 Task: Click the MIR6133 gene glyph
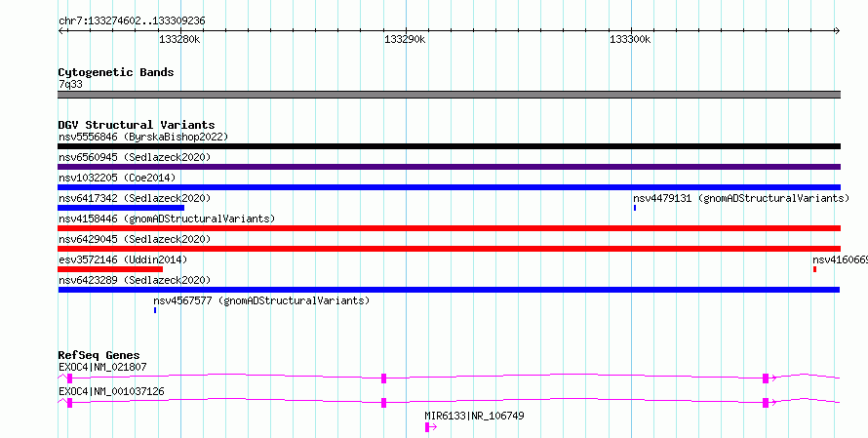431,427
